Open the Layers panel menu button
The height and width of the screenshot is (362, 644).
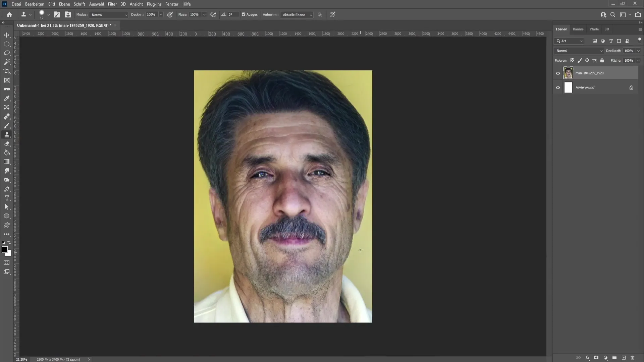coord(640,29)
